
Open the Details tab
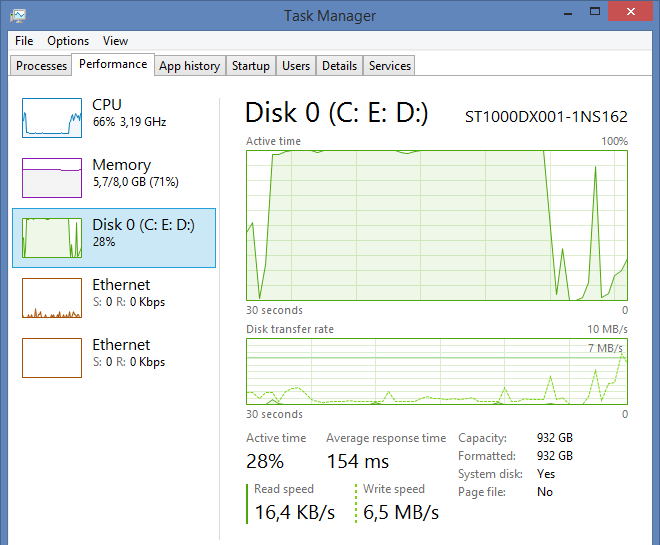pos(339,66)
